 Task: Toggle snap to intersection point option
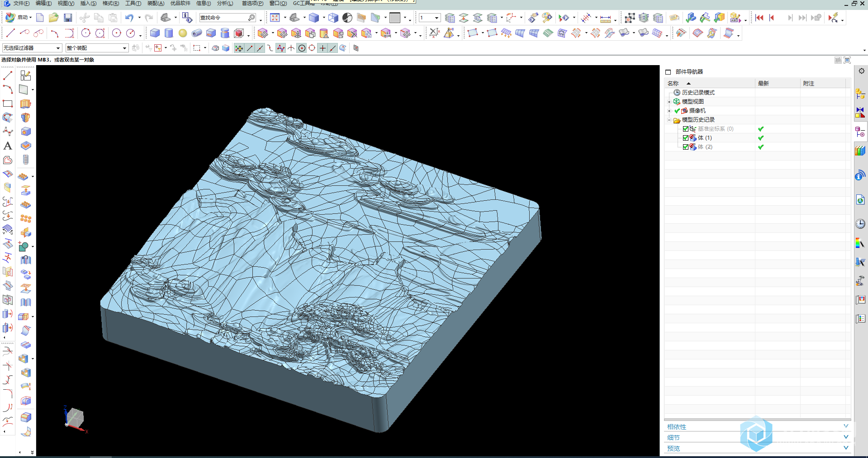tap(291, 48)
